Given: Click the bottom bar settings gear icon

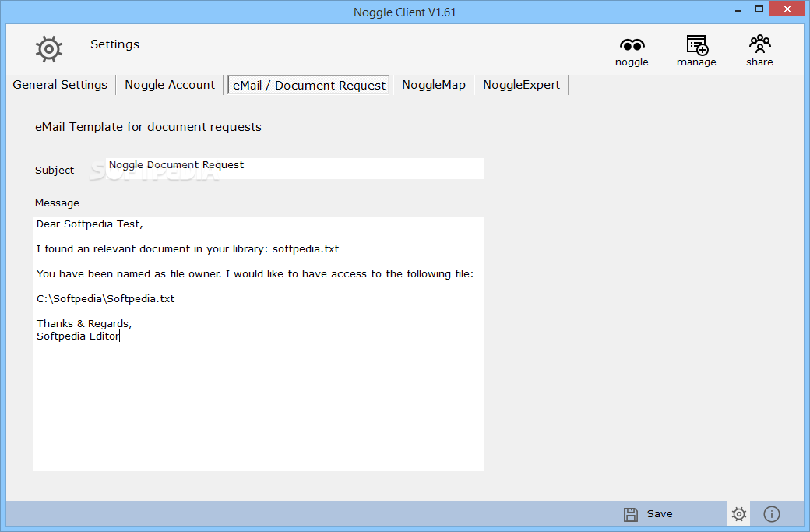Looking at the screenshot, I should pos(738,514).
